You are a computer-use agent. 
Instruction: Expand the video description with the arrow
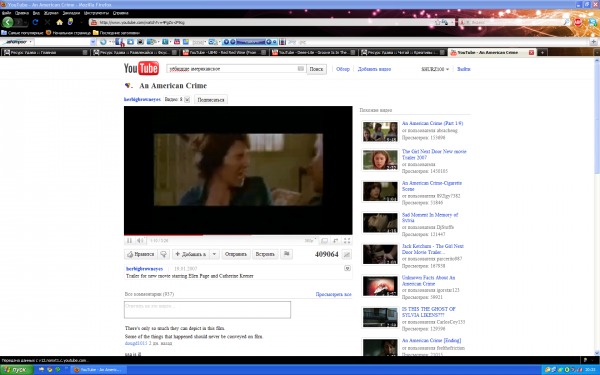tap(347, 268)
